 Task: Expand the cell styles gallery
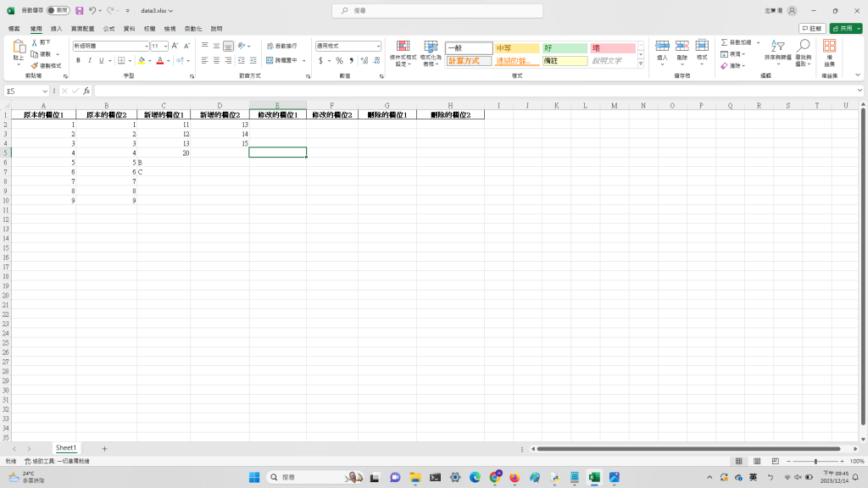(x=641, y=64)
